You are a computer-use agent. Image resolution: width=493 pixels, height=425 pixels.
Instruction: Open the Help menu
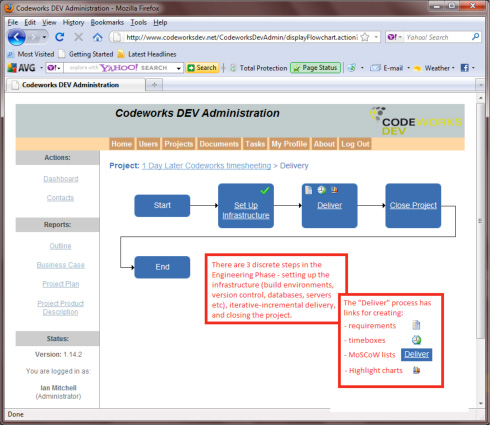(160, 22)
